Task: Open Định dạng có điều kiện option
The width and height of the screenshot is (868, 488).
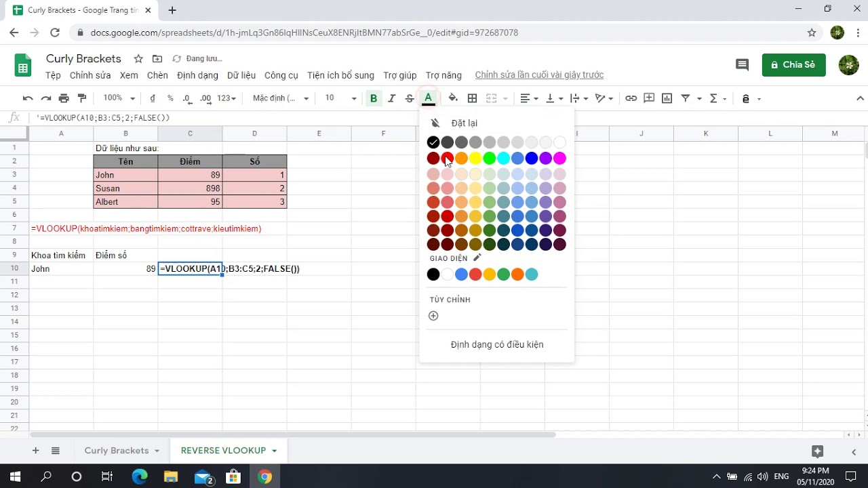Action: [x=496, y=344]
